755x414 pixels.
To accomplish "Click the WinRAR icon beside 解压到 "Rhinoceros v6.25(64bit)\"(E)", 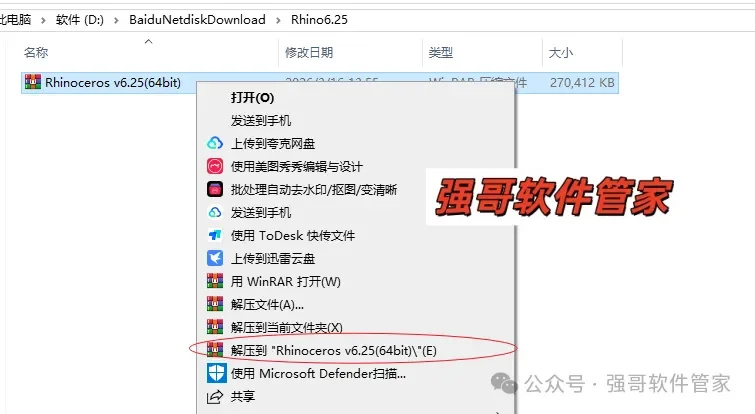I will click(x=215, y=350).
